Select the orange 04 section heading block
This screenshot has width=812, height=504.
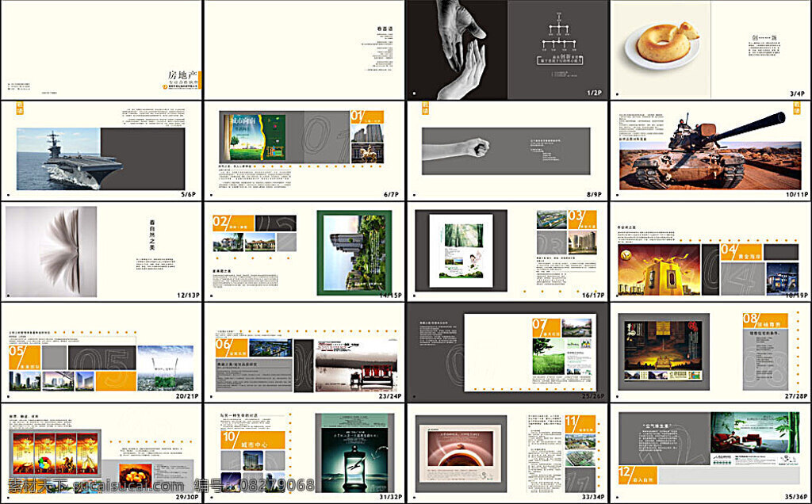point(741,252)
